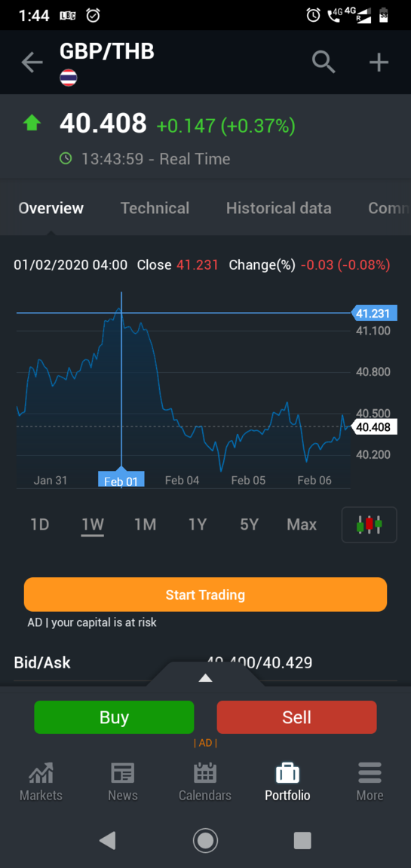Screen dimensions: 411x868
Task: Tap the red Sell button
Action: click(x=296, y=717)
